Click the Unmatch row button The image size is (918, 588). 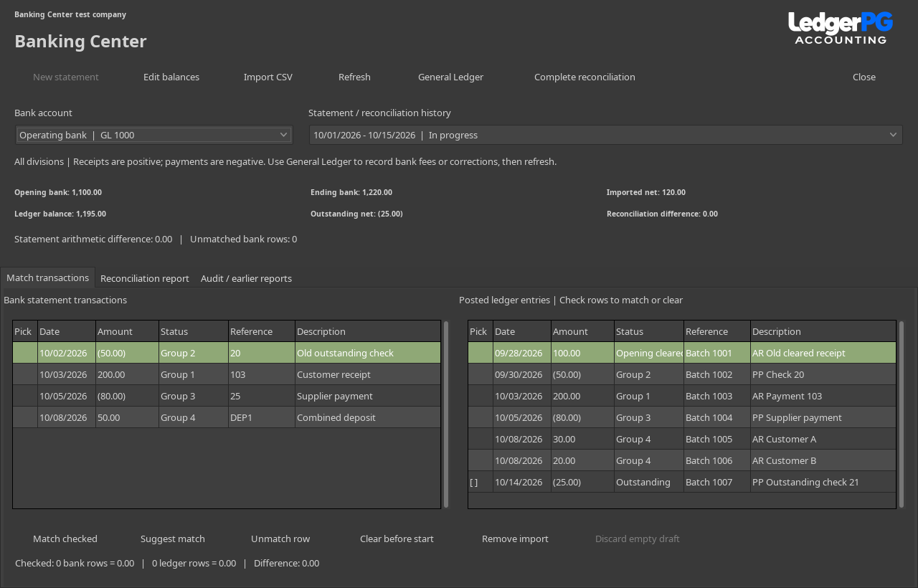click(x=280, y=539)
